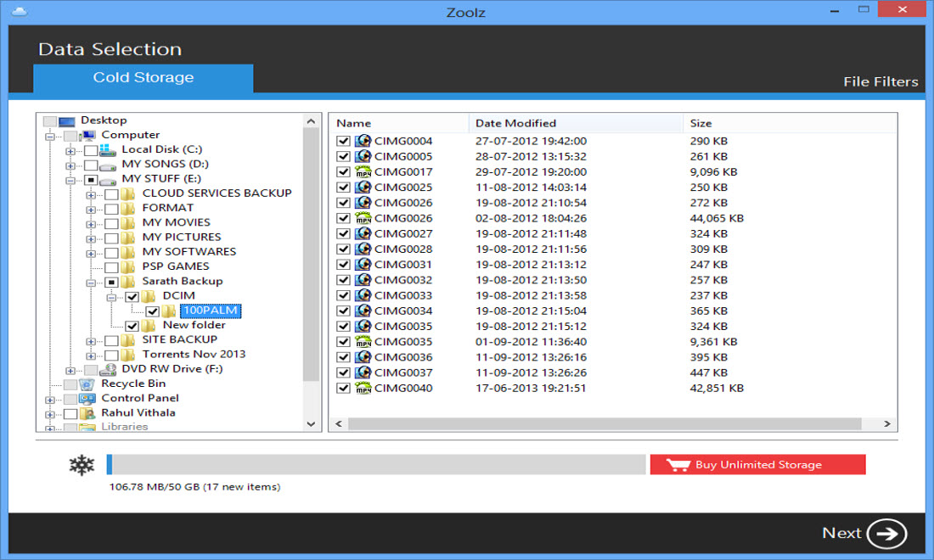The image size is (934, 560).
Task: Click the shopping cart icon
Action: coord(677,465)
